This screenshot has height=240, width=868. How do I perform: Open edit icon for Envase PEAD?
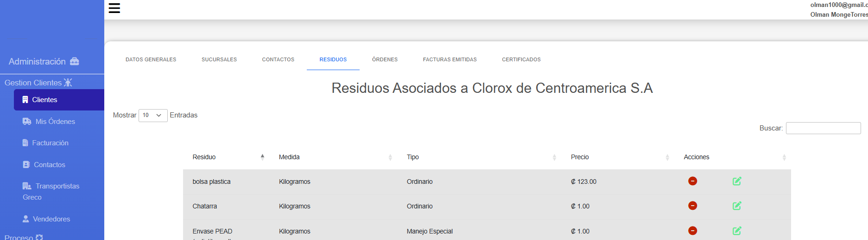[737, 231]
